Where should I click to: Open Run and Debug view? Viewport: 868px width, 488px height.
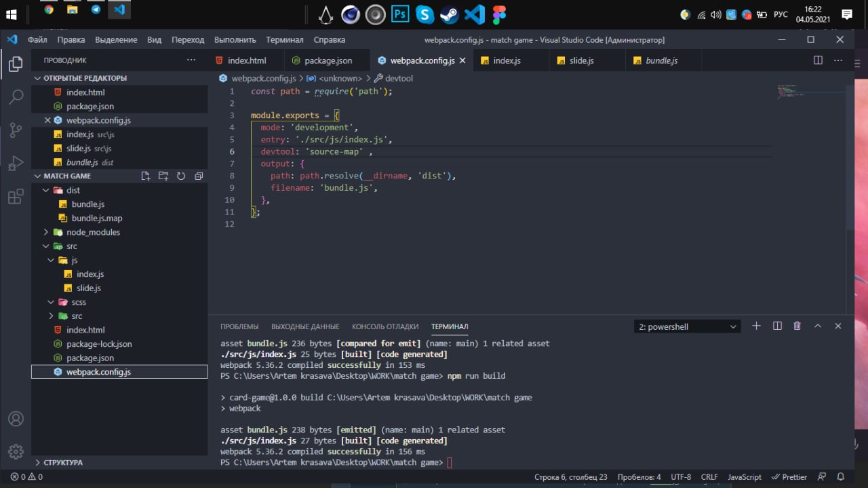coord(16,164)
